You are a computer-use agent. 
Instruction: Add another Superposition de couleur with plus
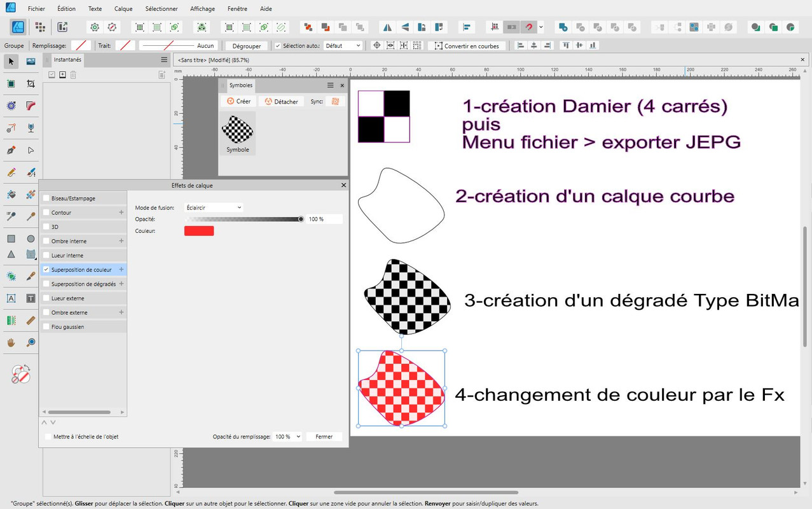tap(121, 270)
